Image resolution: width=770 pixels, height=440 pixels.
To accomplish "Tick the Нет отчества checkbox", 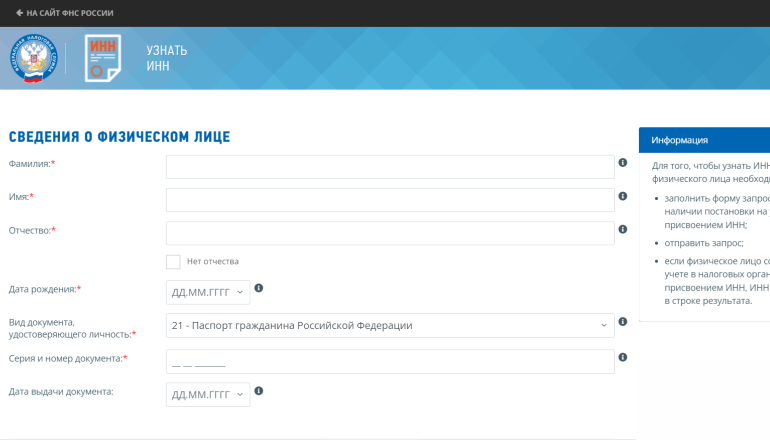I will pyautogui.click(x=173, y=262).
